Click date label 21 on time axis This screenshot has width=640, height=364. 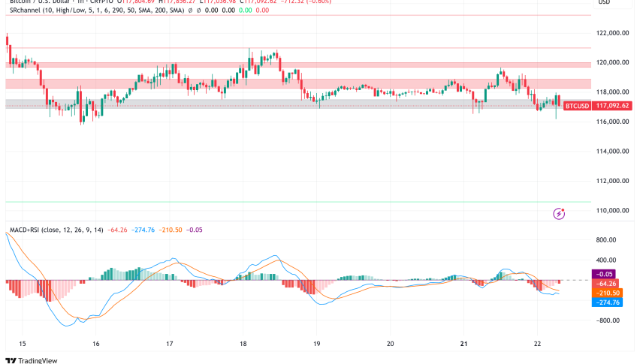coord(463,344)
